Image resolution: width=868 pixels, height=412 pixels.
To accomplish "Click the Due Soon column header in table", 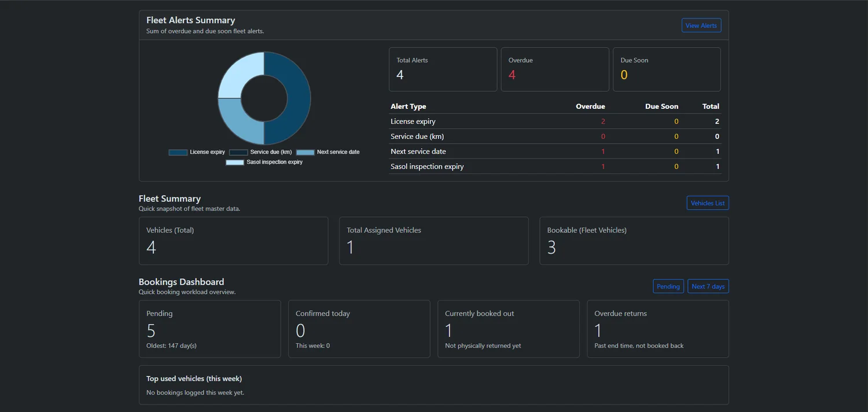I will [x=661, y=106].
